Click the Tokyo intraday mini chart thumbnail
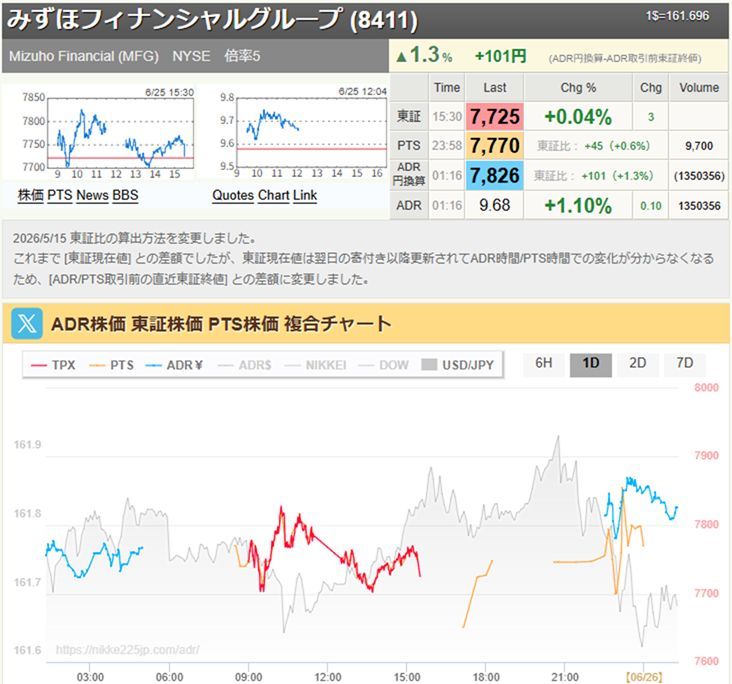 coord(107,134)
